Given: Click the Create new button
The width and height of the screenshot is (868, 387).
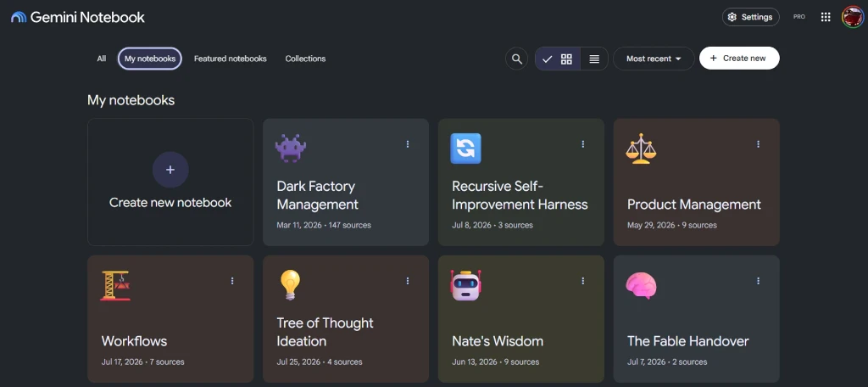Looking at the screenshot, I should coord(739,59).
